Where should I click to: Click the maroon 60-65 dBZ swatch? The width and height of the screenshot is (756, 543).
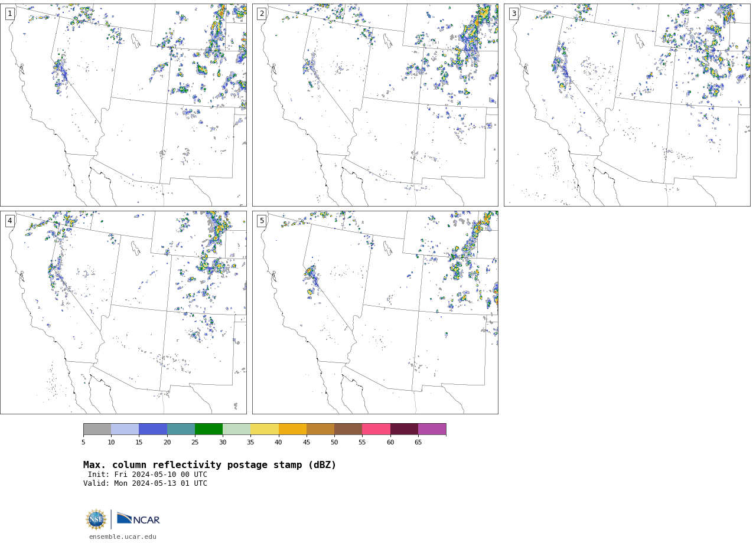[404, 429]
